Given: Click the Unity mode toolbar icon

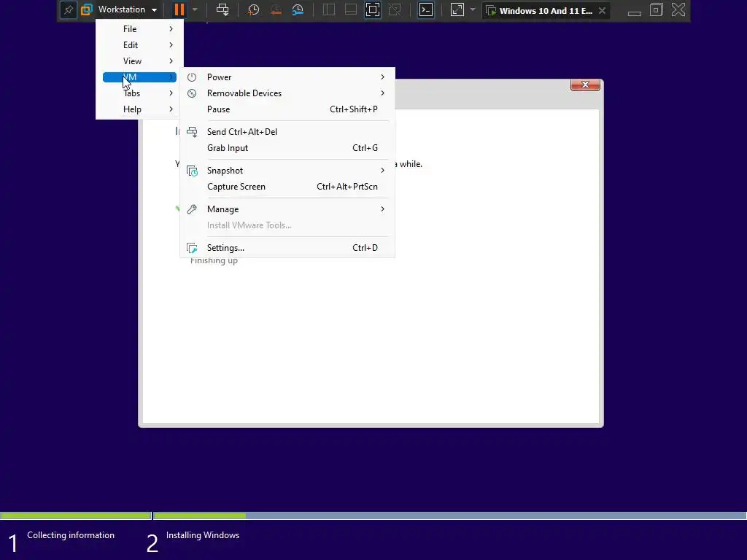Looking at the screenshot, I should [x=395, y=9].
